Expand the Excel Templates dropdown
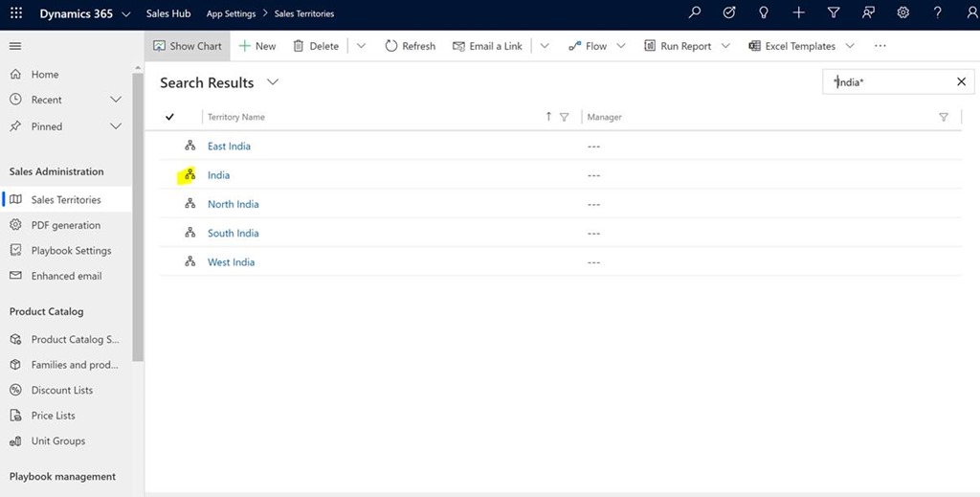Viewport: 980px width, 497px height. [x=850, y=46]
